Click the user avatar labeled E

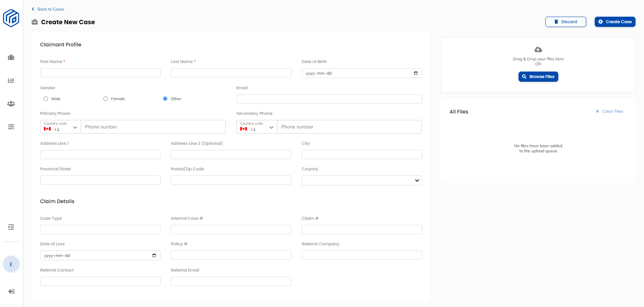pos(11,264)
